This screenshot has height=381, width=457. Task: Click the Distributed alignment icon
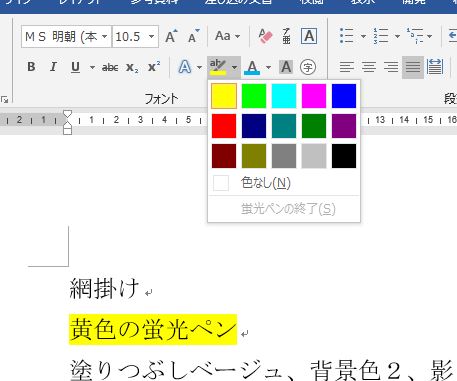(435, 67)
